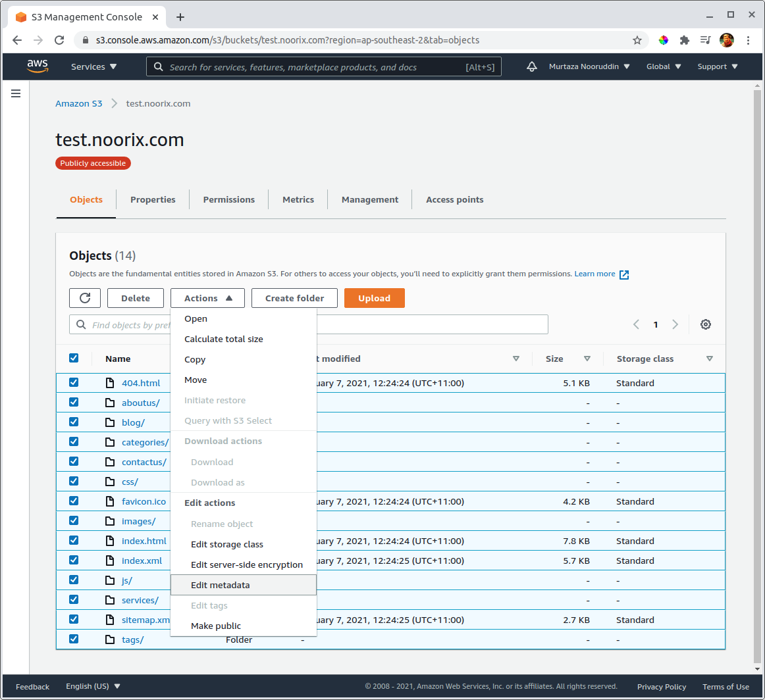This screenshot has width=765, height=700.
Task: Open table preferences gear icon
Action: [x=706, y=324]
